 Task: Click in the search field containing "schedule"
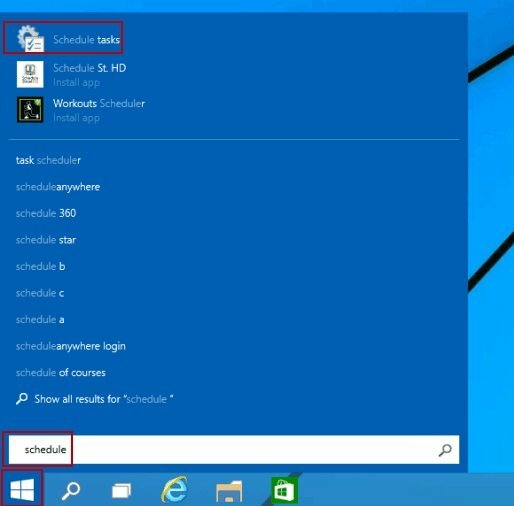tap(234, 449)
